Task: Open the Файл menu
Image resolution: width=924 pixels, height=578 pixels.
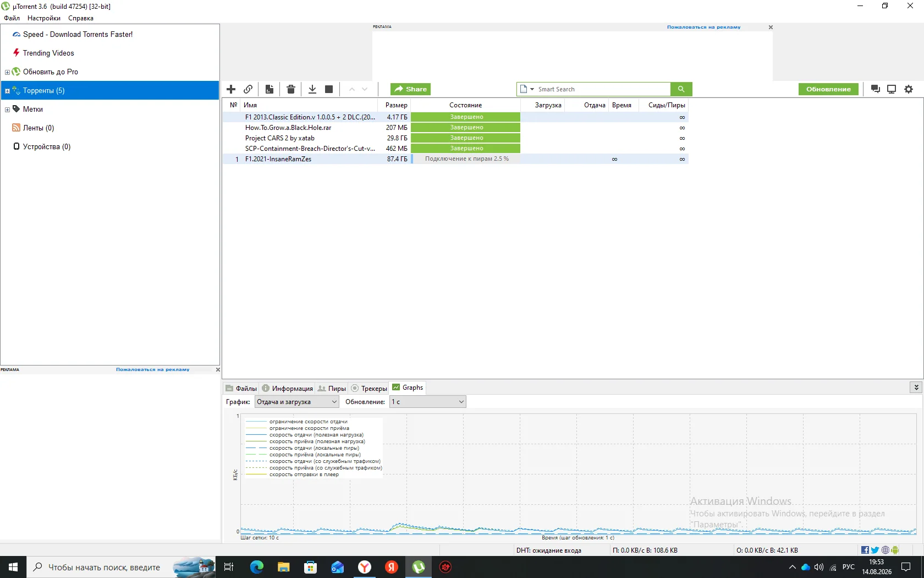Action: click(x=12, y=18)
